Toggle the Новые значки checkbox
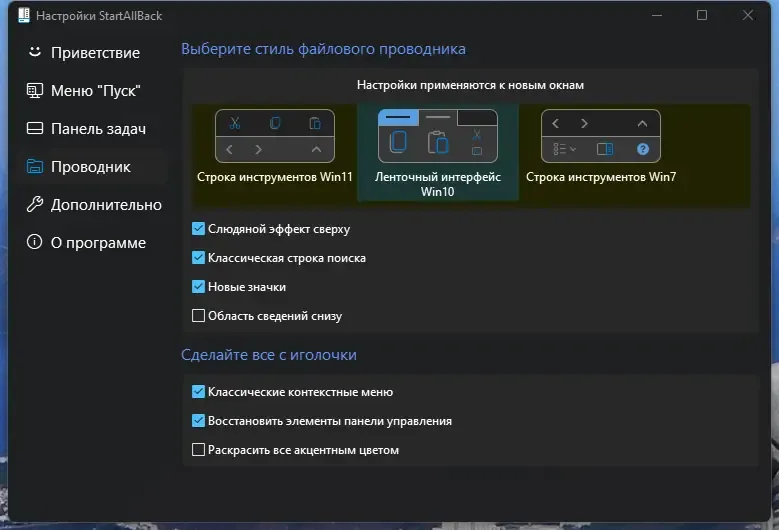779x530 pixels. pyautogui.click(x=198, y=287)
